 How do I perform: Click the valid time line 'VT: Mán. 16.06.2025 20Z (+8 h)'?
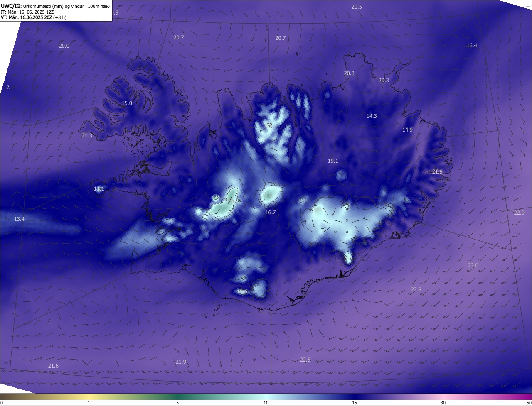(34, 17)
